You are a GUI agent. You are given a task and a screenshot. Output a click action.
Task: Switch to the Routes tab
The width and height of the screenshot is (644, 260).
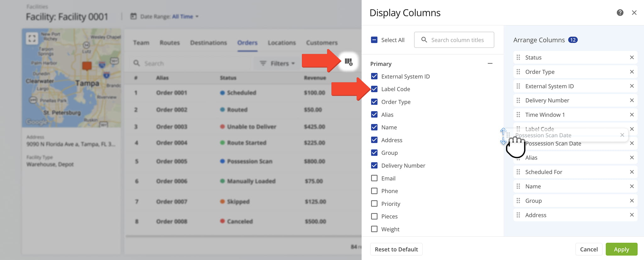click(x=169, y=42)
